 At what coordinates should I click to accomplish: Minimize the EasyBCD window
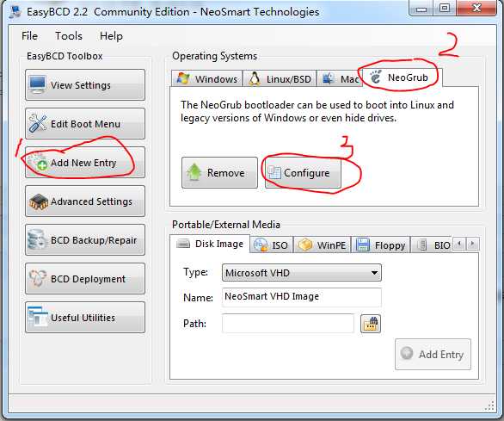point(421,8)
